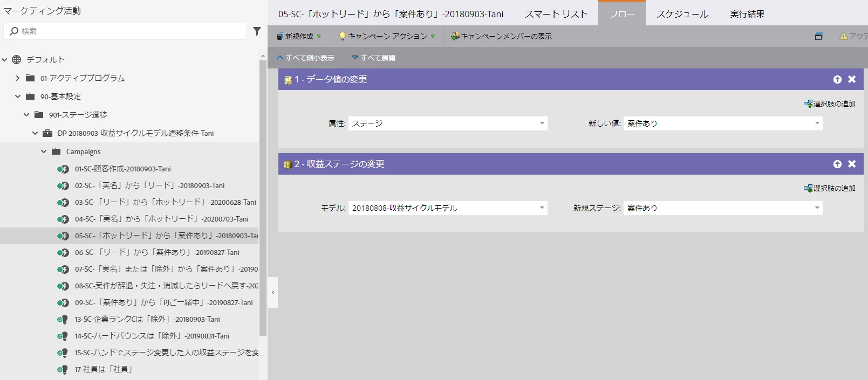868x380 pixels.
Task: Click the step header 1 - データ値の変更
Action: pyautogui.click(x=571, y=79)
